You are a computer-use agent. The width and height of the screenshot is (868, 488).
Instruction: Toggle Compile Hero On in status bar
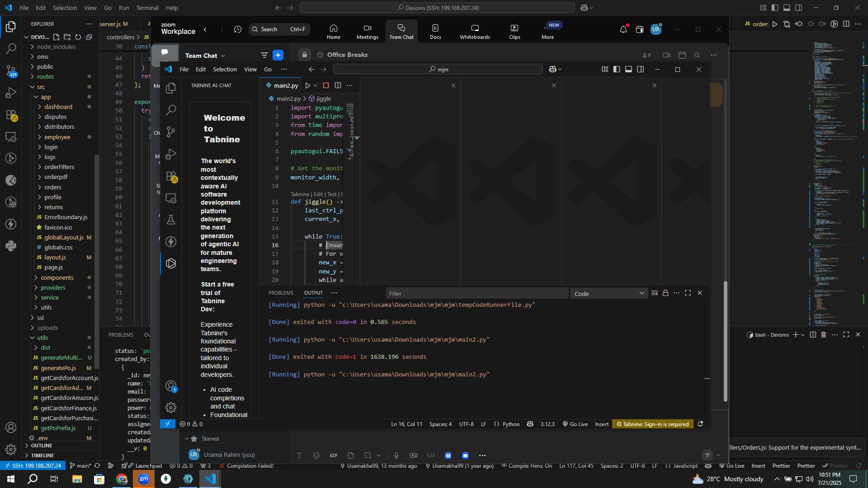(x=526, y=466)
